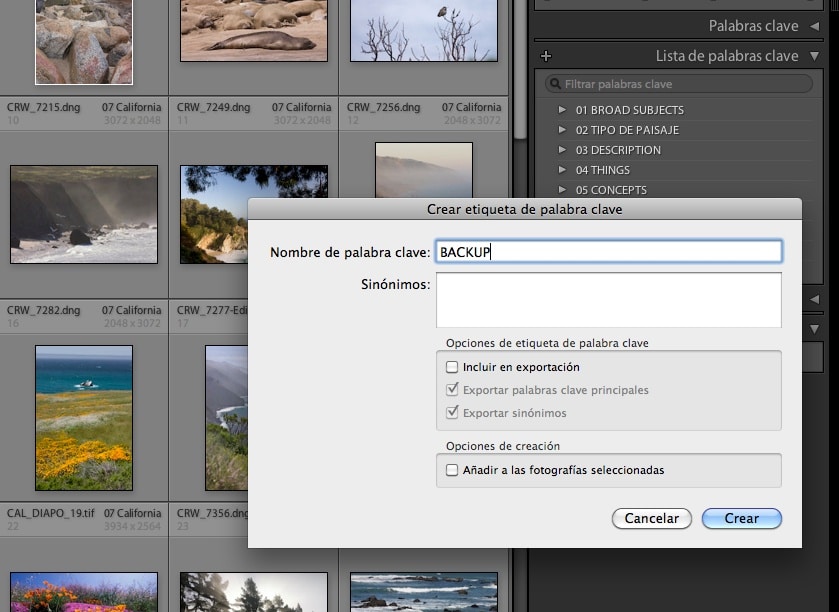Toggle Exportar palabras clave principales checkbox
Screen dimensions: 839x612
[452, 389]
